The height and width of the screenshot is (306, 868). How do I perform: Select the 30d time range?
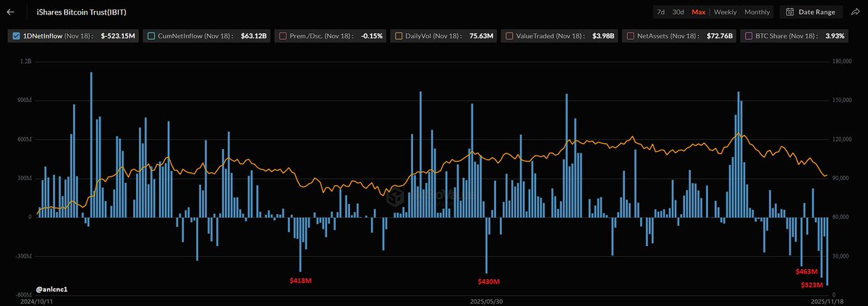pyautogui.click(x=678, y=12)
